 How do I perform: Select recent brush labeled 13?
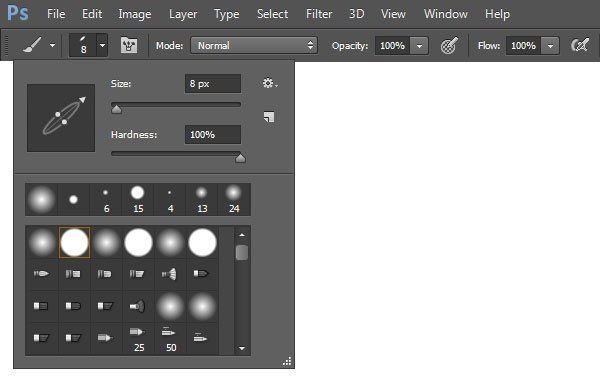[x=202, y=199]
